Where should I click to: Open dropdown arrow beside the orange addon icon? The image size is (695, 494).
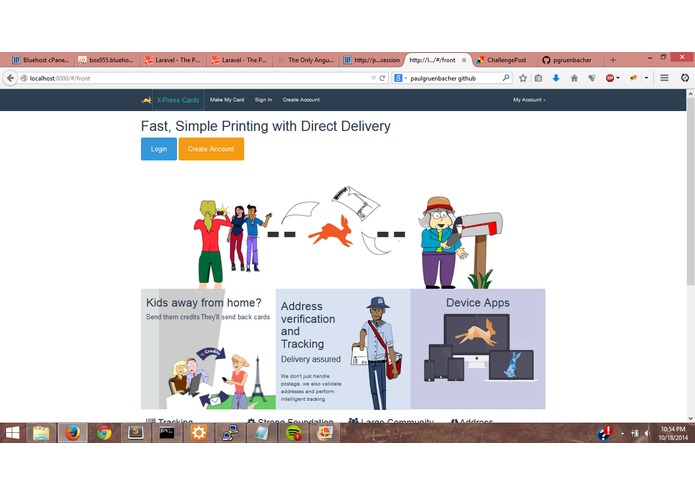coord(646,78)
